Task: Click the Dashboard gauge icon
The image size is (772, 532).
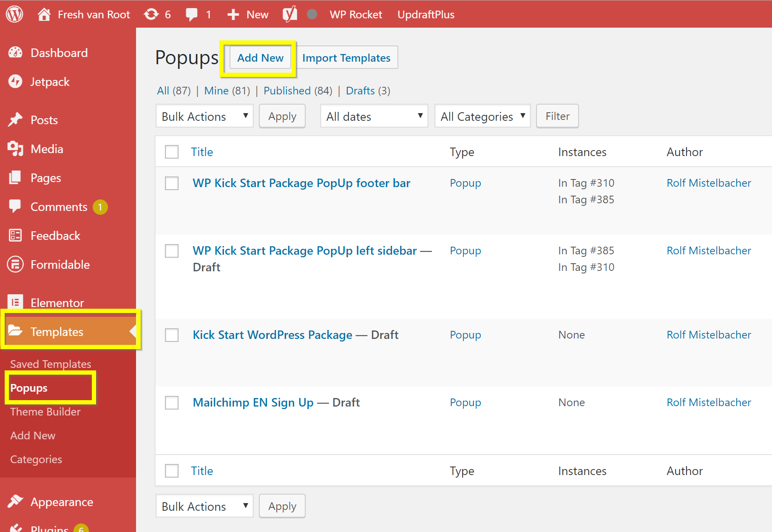Action: [x=15, y=52]
